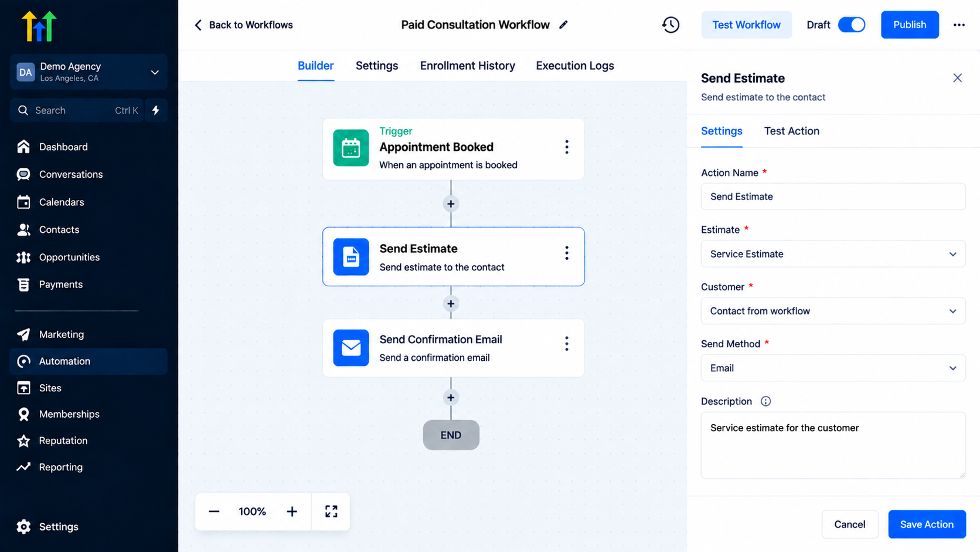Switch to the Builder tab
This screenshot has height=552, width=980.
315,66
